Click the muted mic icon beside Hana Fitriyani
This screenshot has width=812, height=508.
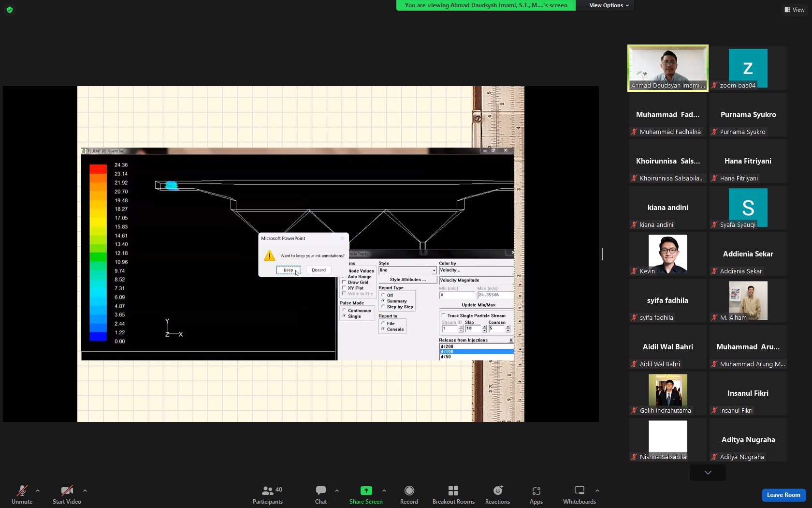(714, 178)
